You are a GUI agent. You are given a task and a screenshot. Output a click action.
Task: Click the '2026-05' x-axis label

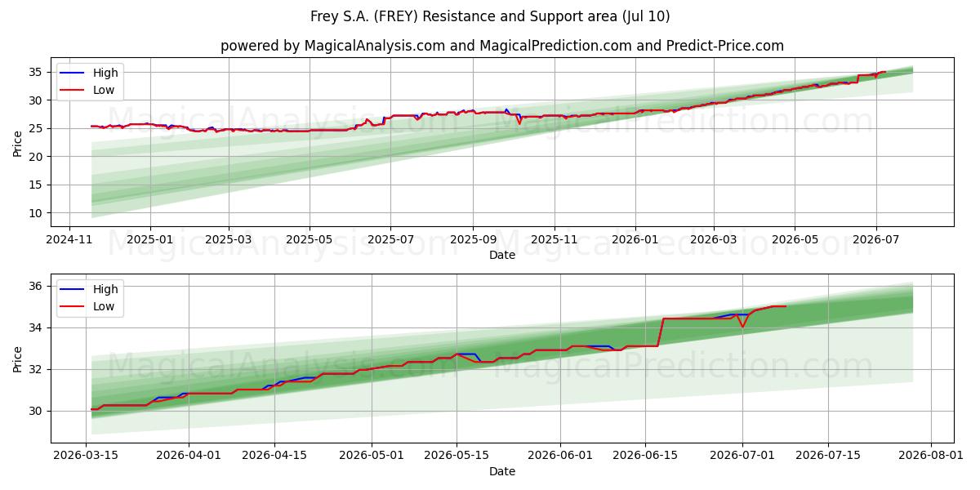795,241
